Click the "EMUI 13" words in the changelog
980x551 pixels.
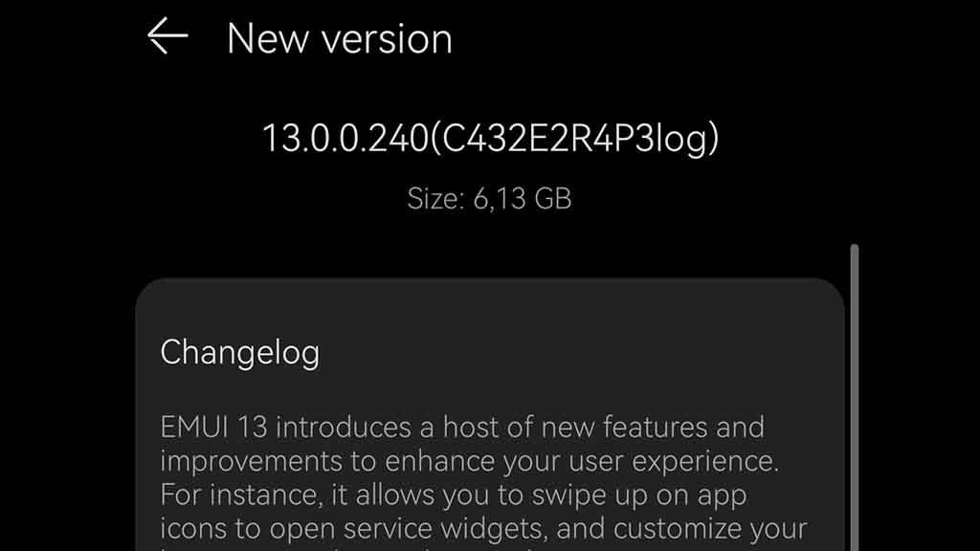click(x=213, y=428)
